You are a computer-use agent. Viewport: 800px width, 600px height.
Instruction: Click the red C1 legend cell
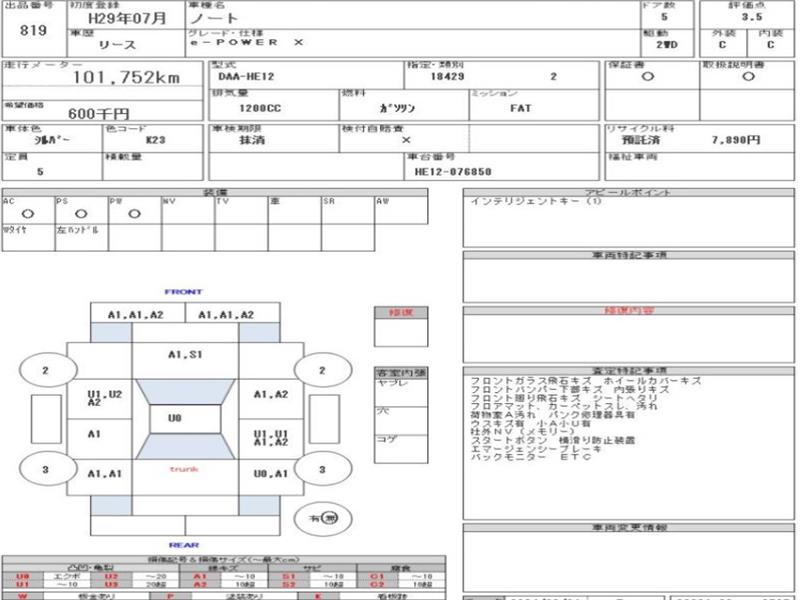(378, 576)
